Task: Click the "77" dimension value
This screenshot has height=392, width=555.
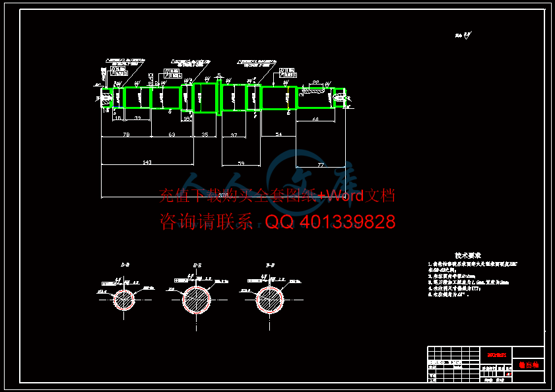Action: (321, 165)
